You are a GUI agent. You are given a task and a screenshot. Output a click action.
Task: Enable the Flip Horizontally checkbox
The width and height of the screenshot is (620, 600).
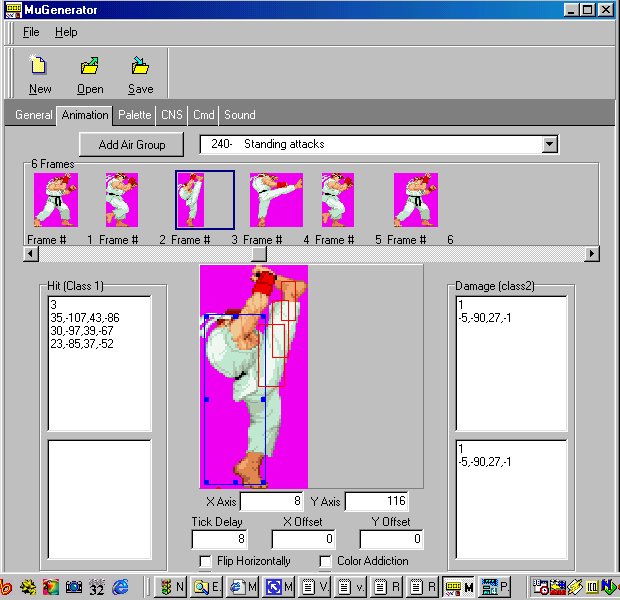pos(206,561)
